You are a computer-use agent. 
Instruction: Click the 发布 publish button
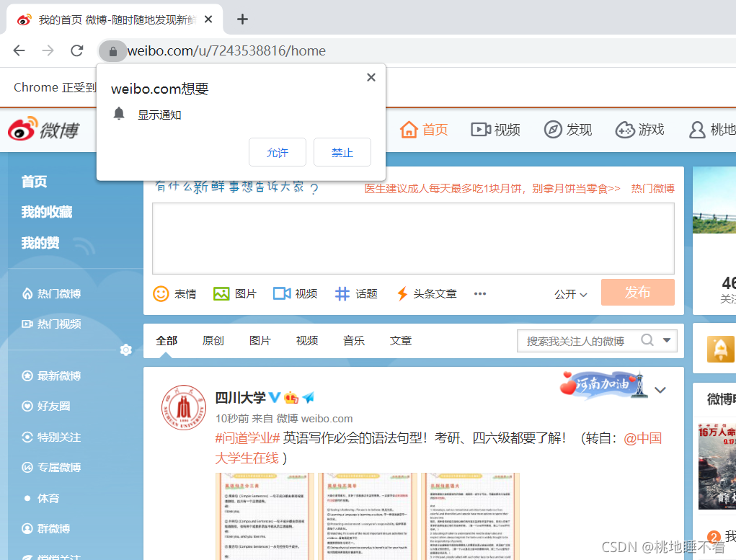click(x=637, y=293)
